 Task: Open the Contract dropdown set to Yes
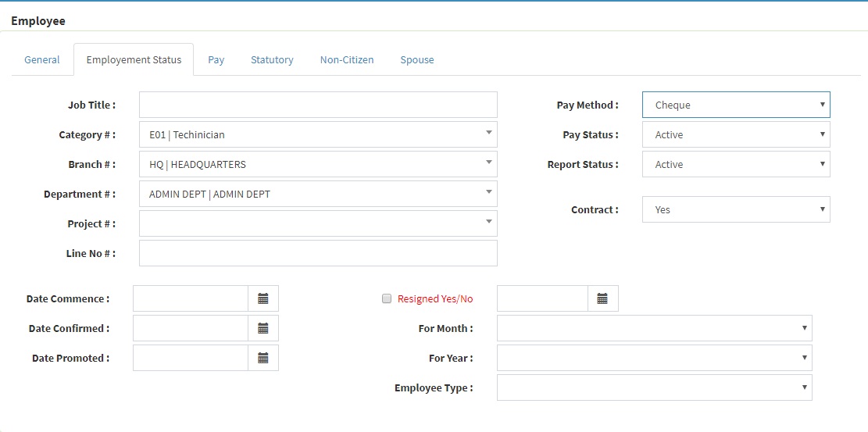point(736,209)
